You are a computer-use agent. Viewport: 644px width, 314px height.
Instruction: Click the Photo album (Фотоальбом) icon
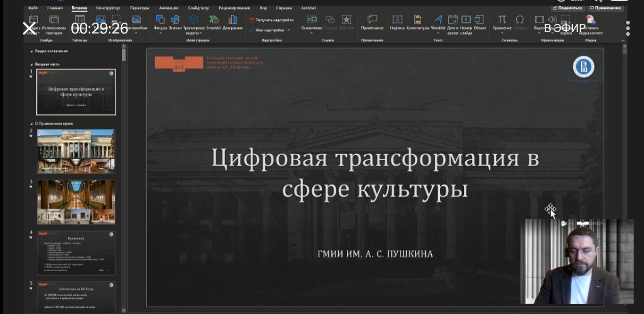[x=136, y=19]
